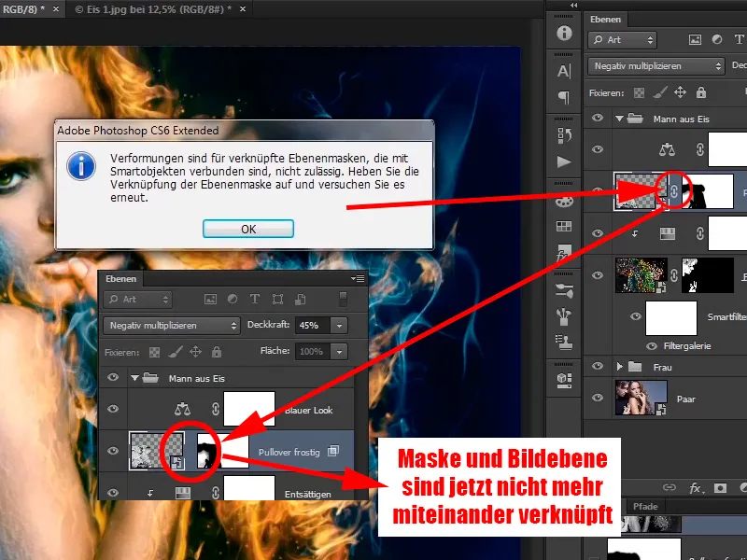Screen dimensions: 747x560
Task: Click OK in the Photoshop dialog
Action: coord(248,229)
